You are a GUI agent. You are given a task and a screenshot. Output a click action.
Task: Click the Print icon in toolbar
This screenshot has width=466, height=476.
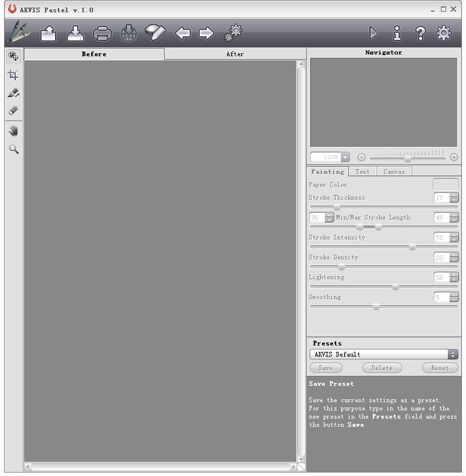[x=102, y=33]
